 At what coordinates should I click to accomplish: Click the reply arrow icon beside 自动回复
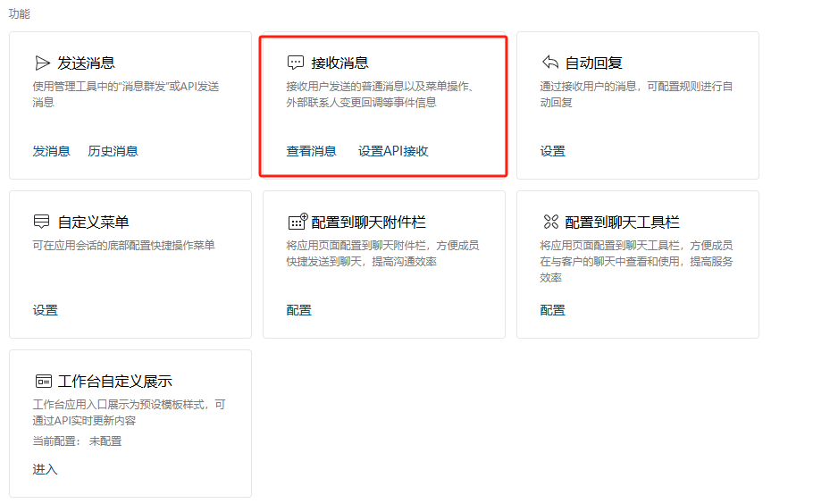[550, 63]
